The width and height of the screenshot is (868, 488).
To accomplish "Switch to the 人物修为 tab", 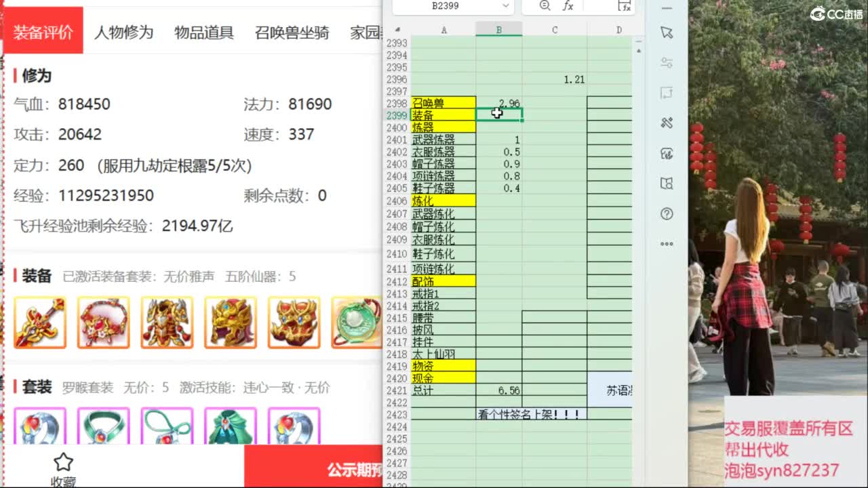I will pos(123,32).
